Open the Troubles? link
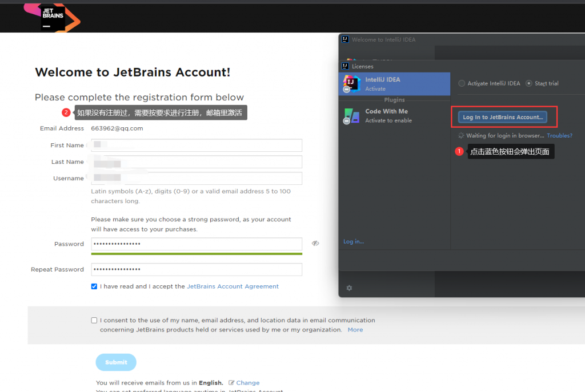This screenshot has height=392, width=585. [559, 136]
